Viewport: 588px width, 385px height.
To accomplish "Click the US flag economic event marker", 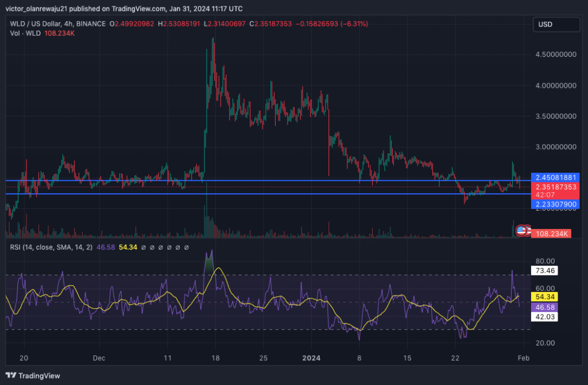I will [x=521, y=230].
